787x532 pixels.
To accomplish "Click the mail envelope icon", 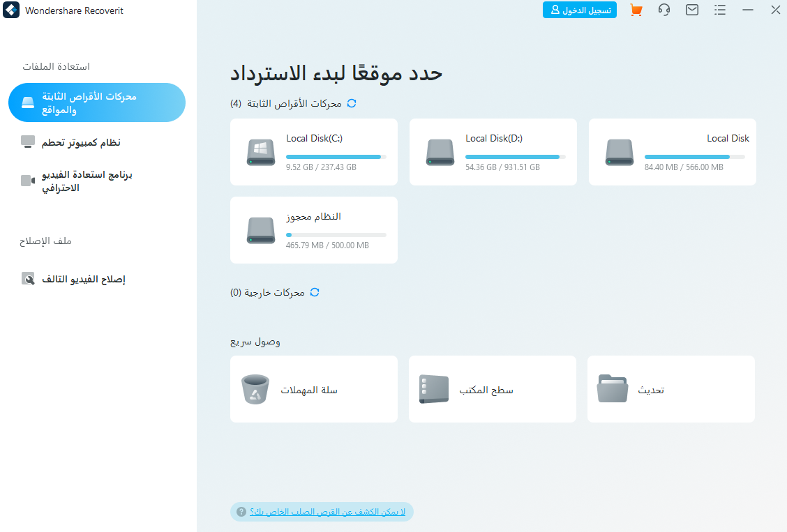I will tap(692, 10).
